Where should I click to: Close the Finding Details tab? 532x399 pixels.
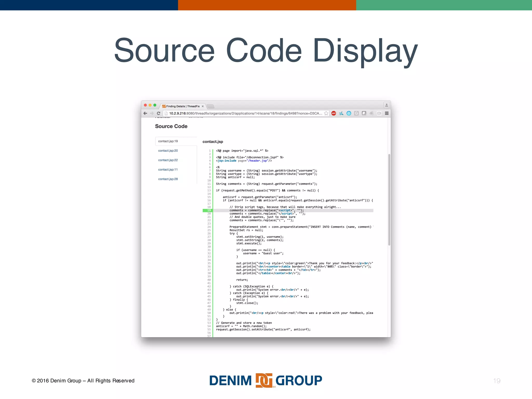pyautogui.click(x=203, y=106)
